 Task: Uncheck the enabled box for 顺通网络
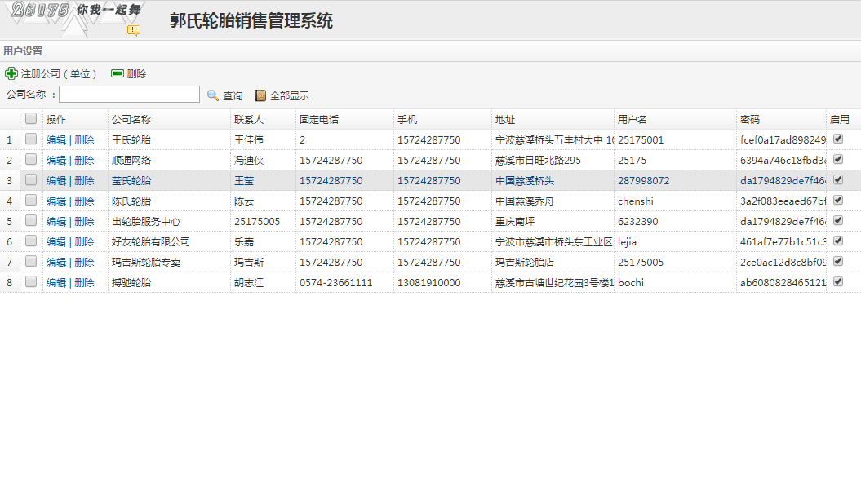838,160
